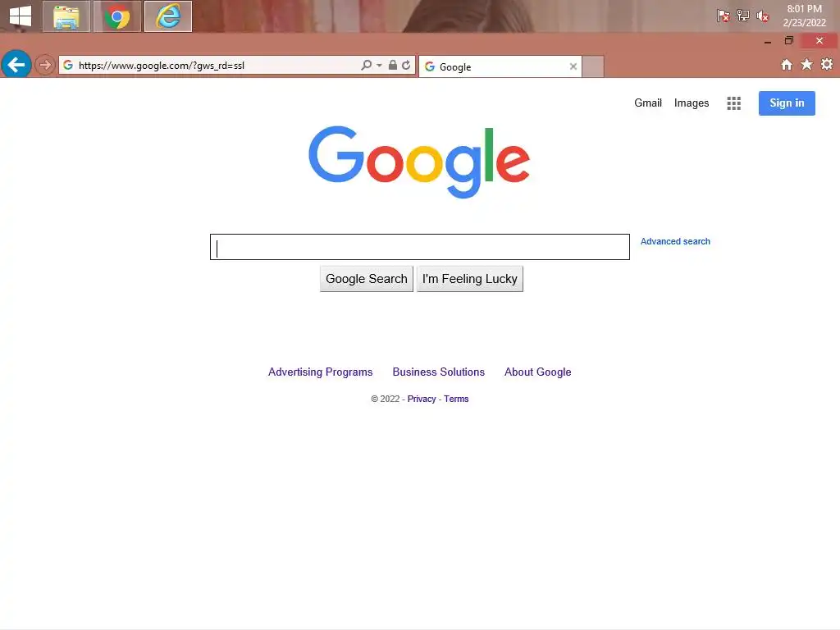Open the Terms link
This screenshot has height=630, width=840.
coord(456,399)
